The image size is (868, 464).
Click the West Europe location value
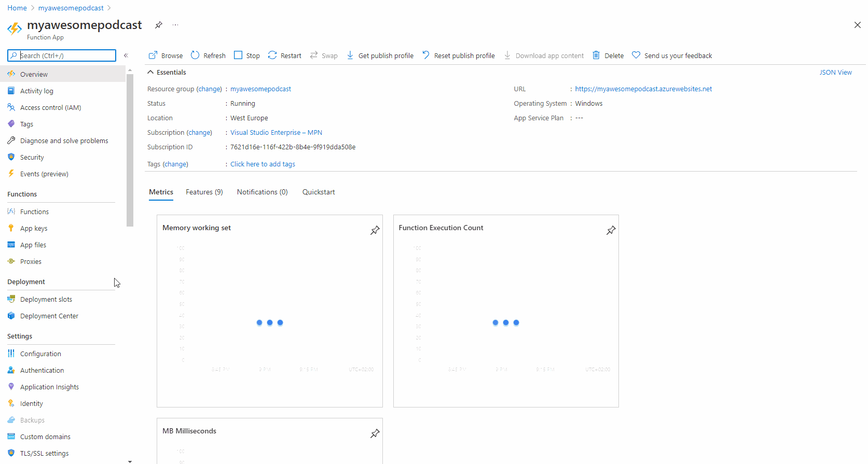tap(249, 118)
